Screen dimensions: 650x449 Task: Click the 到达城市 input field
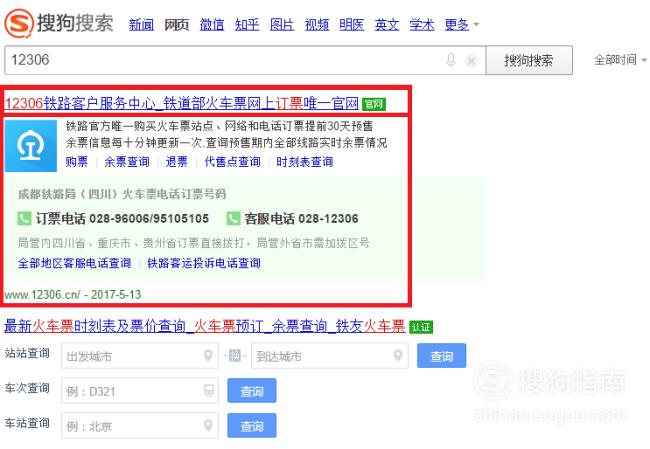click(330, 356)
